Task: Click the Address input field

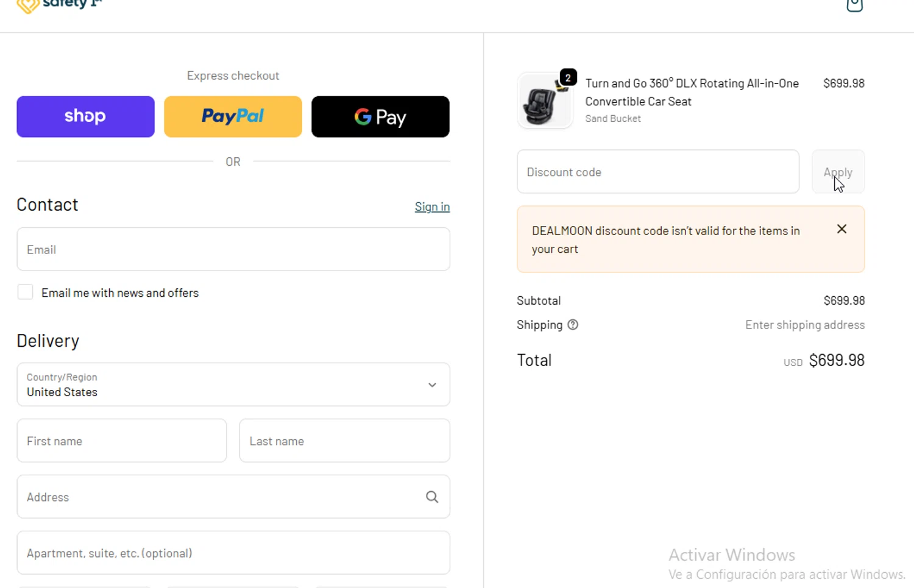Action: 219,497
